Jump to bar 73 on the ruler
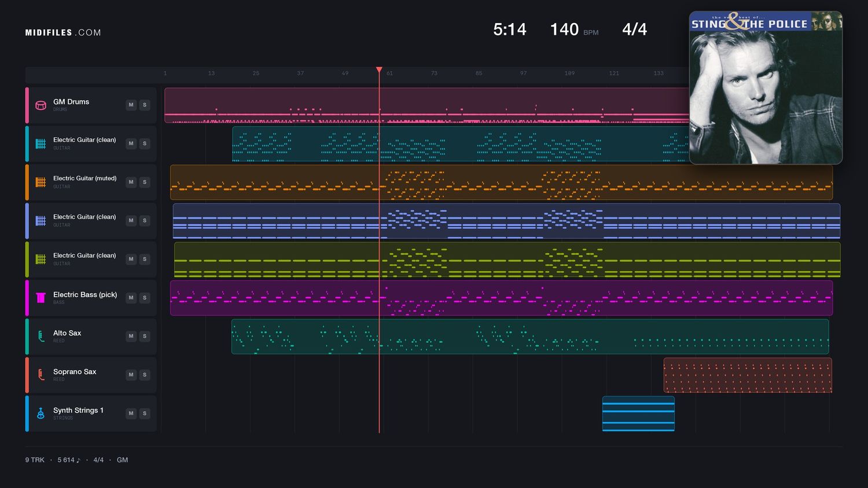Image resolution: width=868 pixels, height=488 pixels. (434, 73)
